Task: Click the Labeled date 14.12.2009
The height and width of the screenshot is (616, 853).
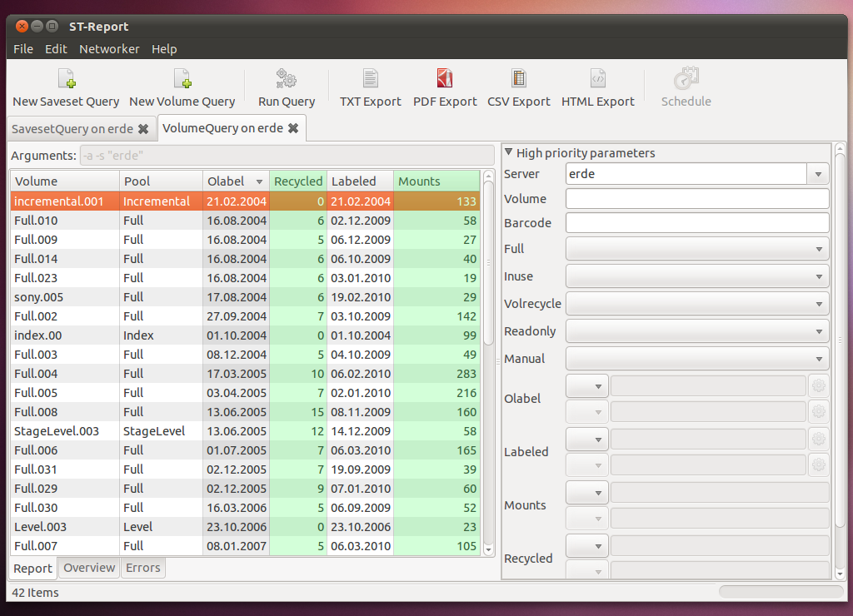Action: [361, 431]
